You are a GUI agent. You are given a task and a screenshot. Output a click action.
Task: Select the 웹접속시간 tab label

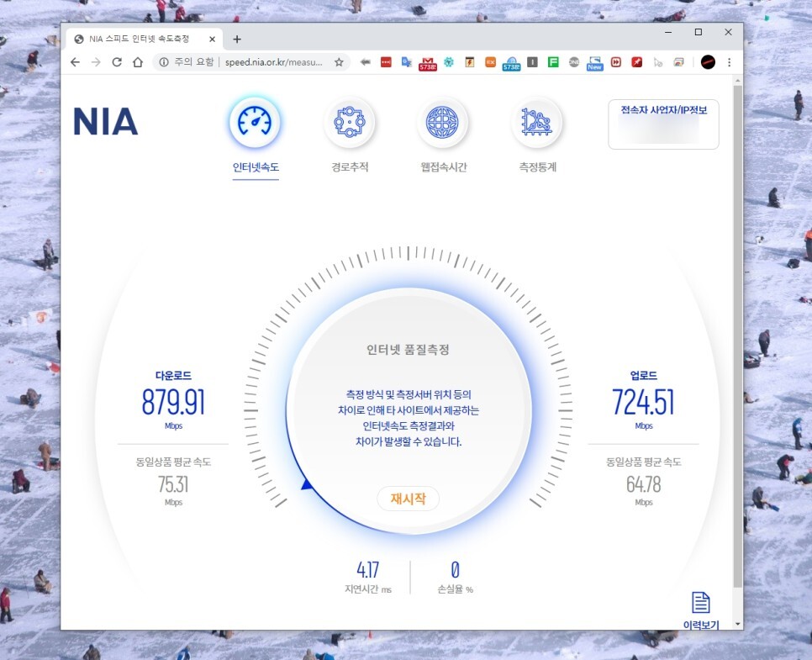pos(444,167)
